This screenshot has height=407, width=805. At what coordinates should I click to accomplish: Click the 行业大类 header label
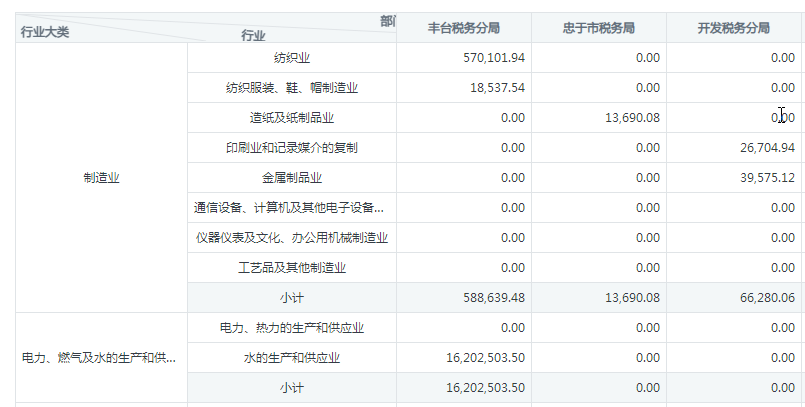point(45,33)
